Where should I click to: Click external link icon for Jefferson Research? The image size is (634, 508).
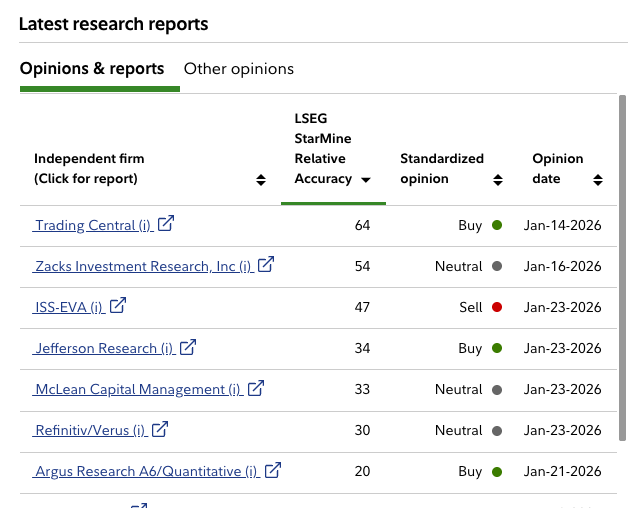click(x=188, y=347)
